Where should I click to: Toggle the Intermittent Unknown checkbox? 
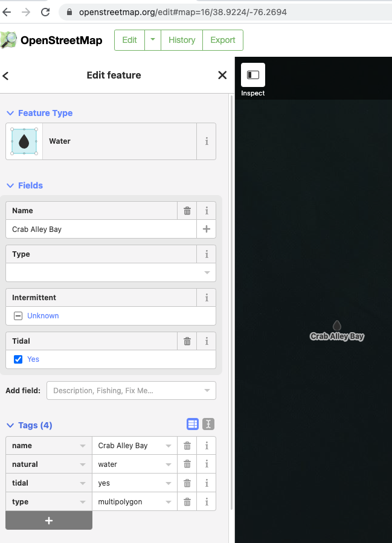pyautogui.click(x=18, y=316)
